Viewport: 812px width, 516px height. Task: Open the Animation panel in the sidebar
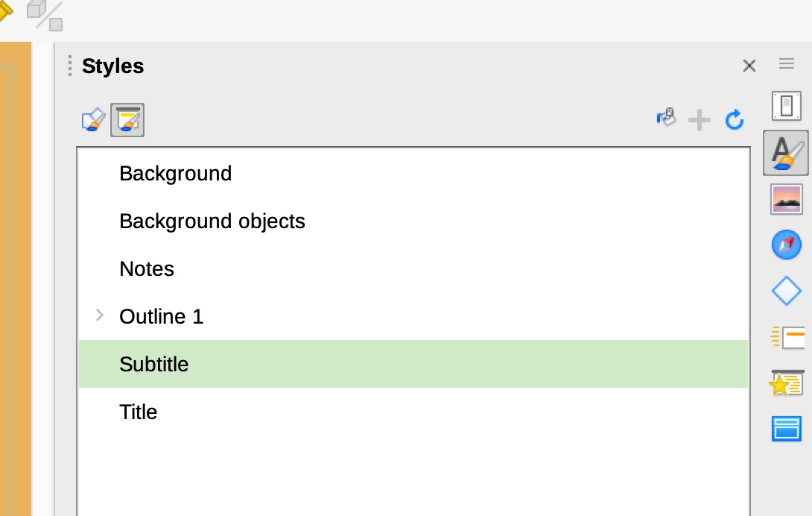click(x=786, y=383)
